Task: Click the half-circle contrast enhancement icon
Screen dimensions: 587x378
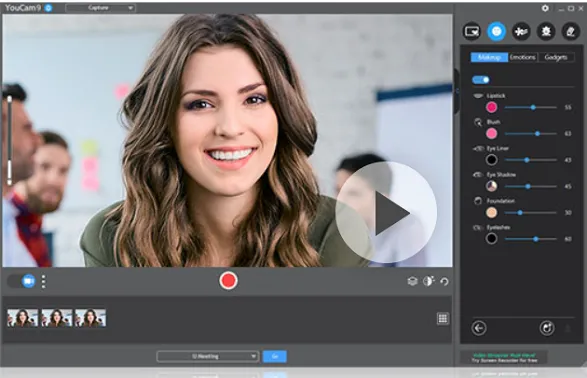Action: point(429,281)
